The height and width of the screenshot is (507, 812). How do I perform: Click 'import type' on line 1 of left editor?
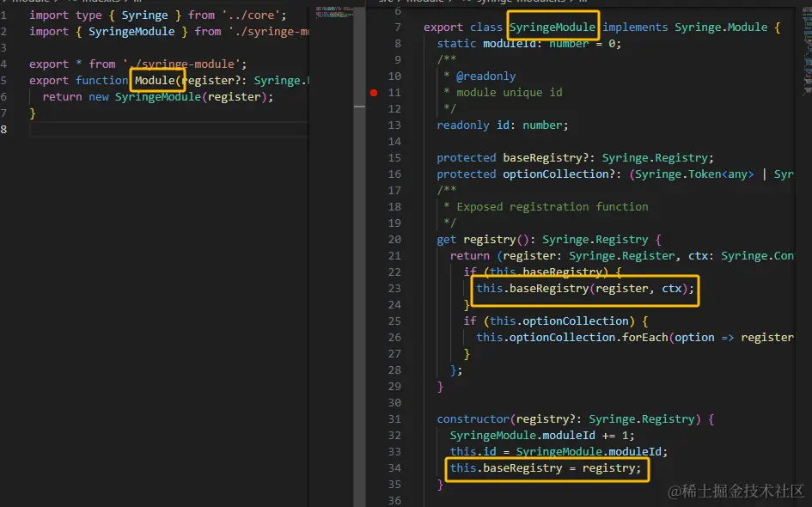tap(65, 15)
